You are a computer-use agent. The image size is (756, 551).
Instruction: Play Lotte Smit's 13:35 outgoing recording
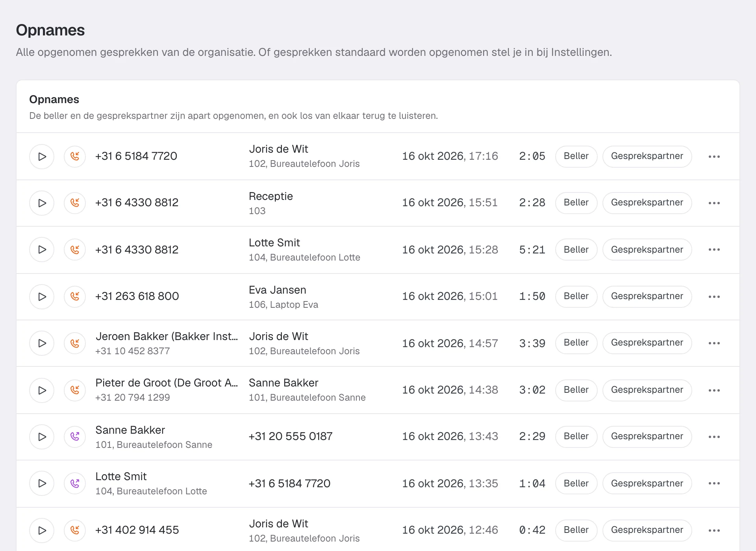point(42,483)
